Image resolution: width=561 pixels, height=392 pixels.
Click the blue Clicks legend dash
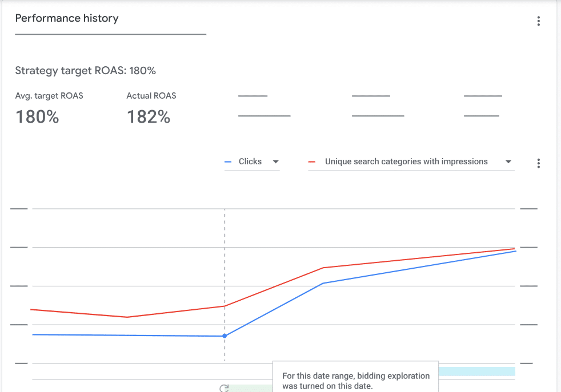click(228, 161)
